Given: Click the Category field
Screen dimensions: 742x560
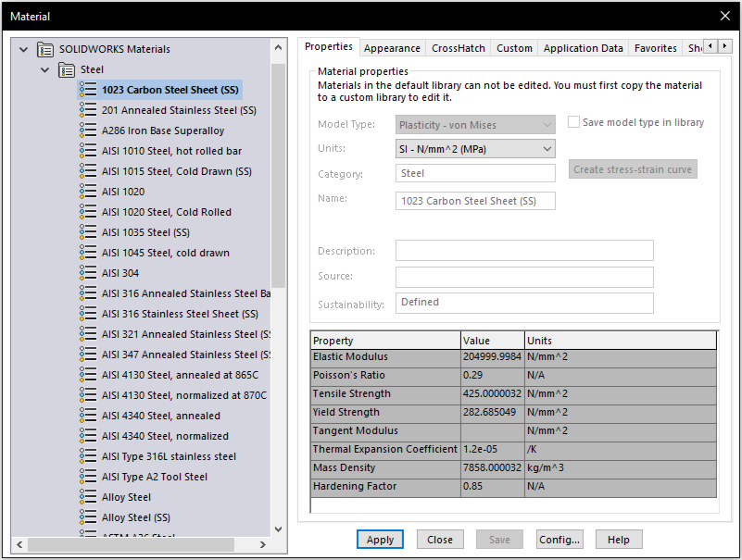Looking at the screenshot, I should (475, 173).
